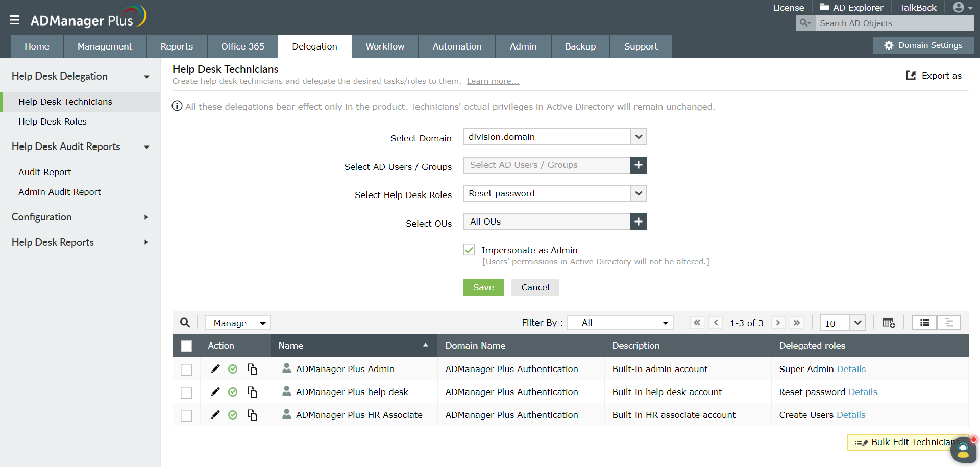Switch to the Home tab
The width and height of the screenshot is (980, 467).
tap(37, 46)
